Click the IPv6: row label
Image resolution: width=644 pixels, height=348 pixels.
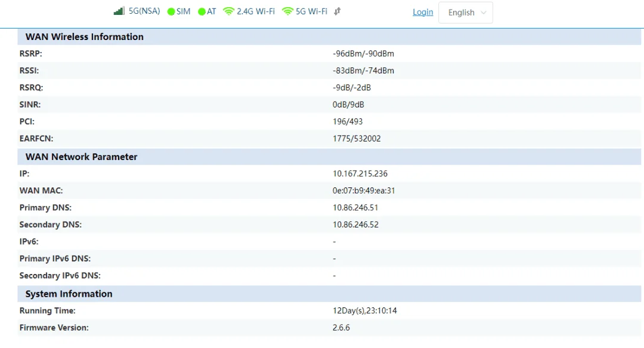(29, 242)
